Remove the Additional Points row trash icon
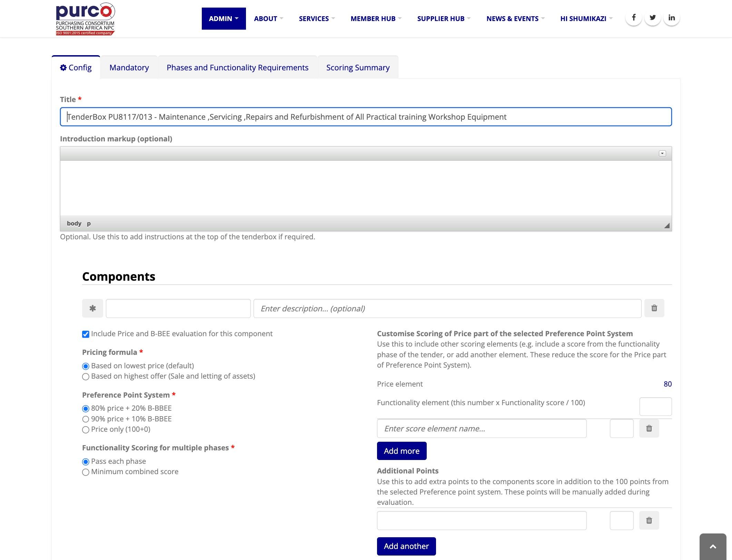The image size is (732, 560). pos(649,520)
